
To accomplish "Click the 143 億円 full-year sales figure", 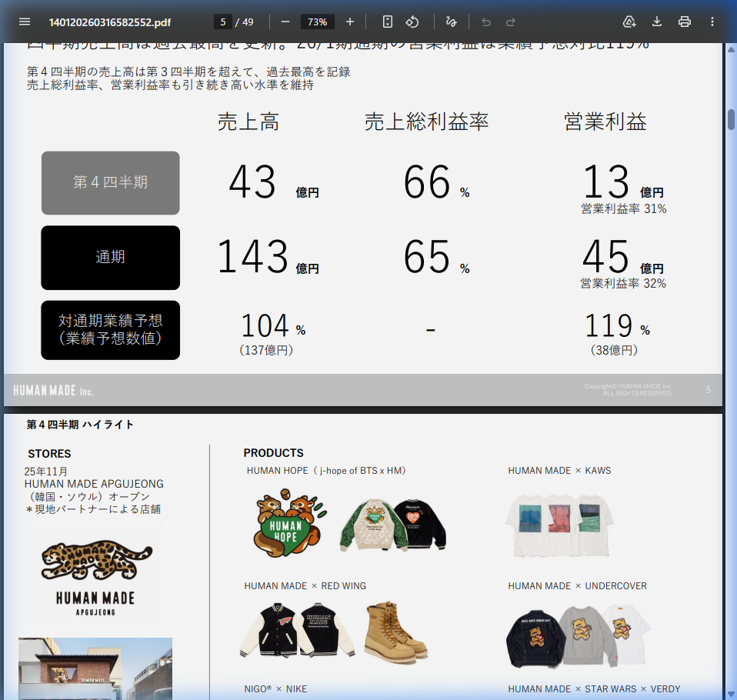I will tap(268, 257).
